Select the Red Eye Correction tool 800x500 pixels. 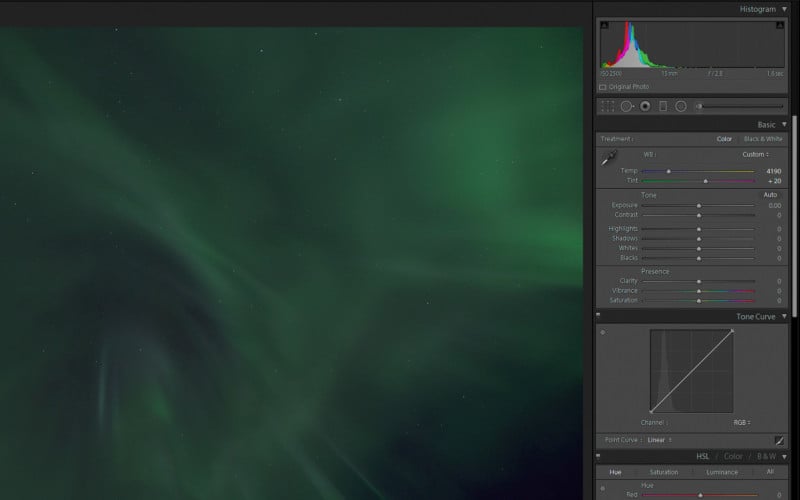pos(645,106)
